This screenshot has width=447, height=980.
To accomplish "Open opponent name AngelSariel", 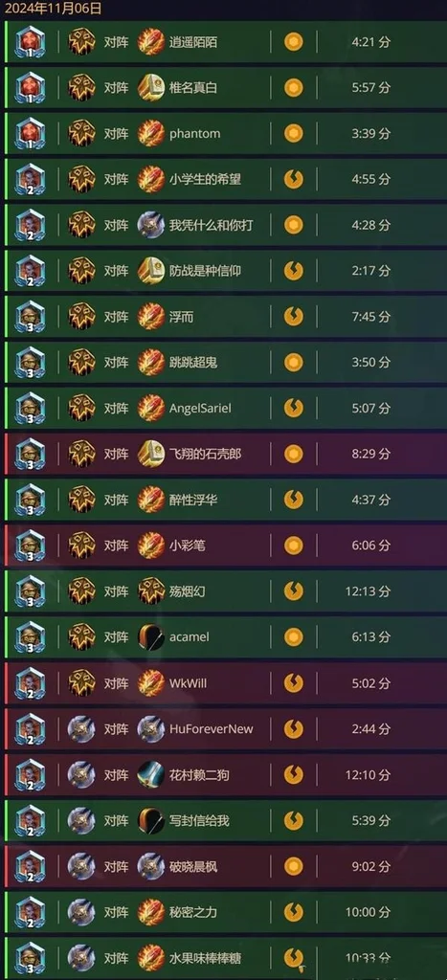I will [x=200, y=408].
